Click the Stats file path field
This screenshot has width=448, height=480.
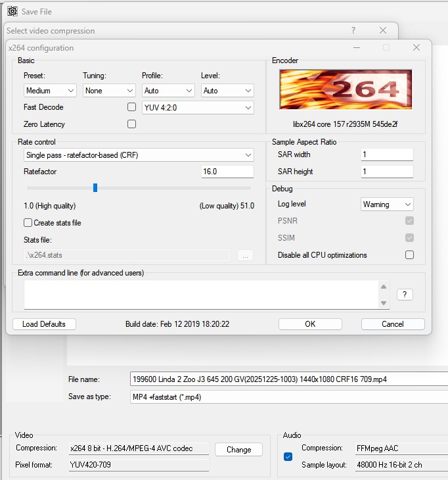(x=127, y=255)
